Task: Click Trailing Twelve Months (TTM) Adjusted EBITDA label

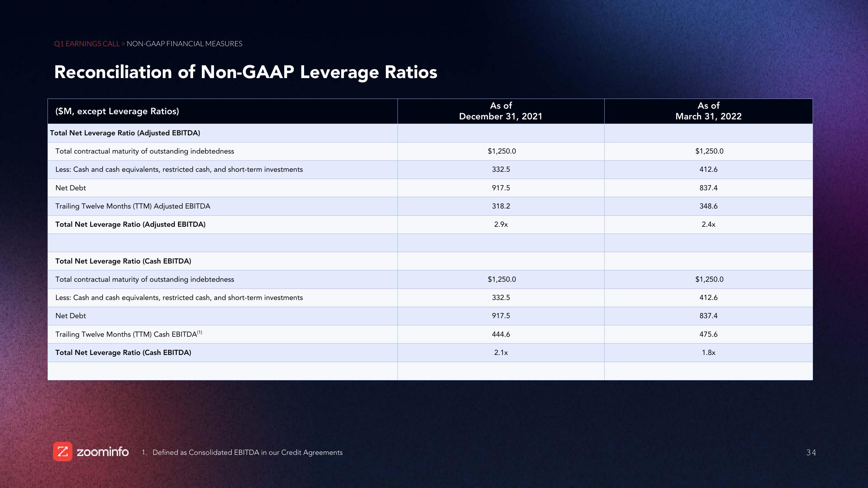Action: click(133, 206)
